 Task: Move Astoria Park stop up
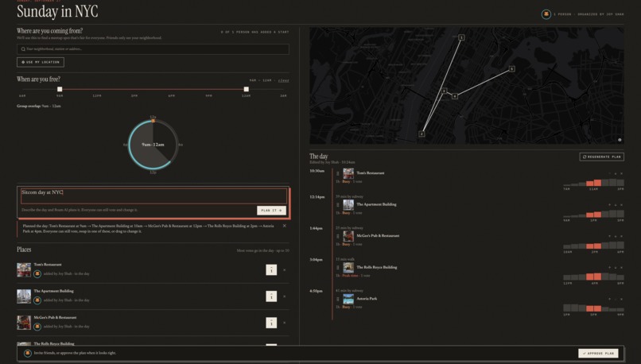(x=609, y=299)
